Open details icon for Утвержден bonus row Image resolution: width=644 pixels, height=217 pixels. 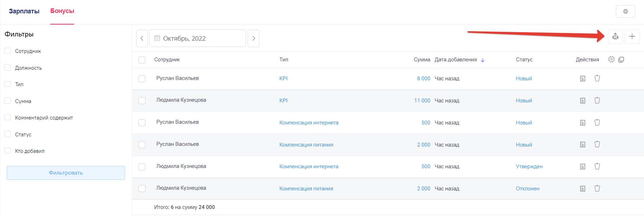click(x=583, y=167)
